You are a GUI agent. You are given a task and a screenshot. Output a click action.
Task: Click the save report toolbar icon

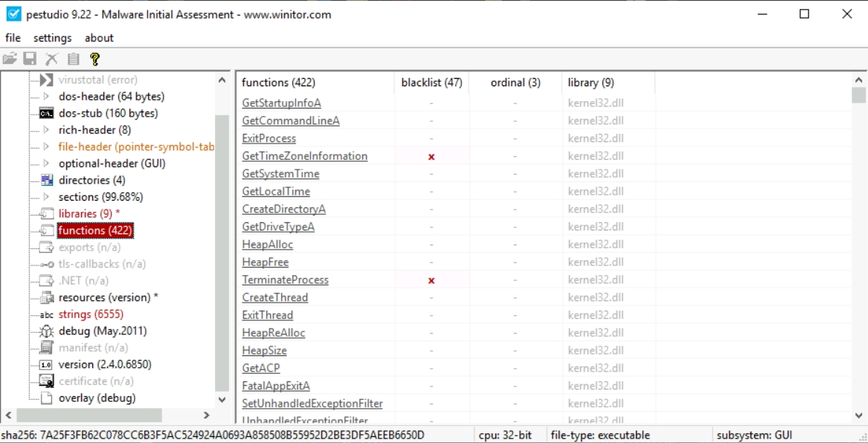click(30, 59)
